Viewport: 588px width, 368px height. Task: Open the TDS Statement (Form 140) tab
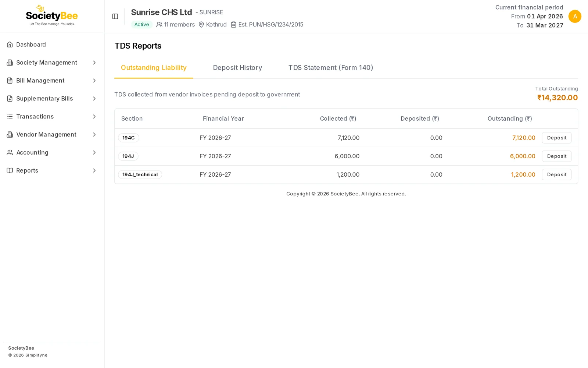331,68
